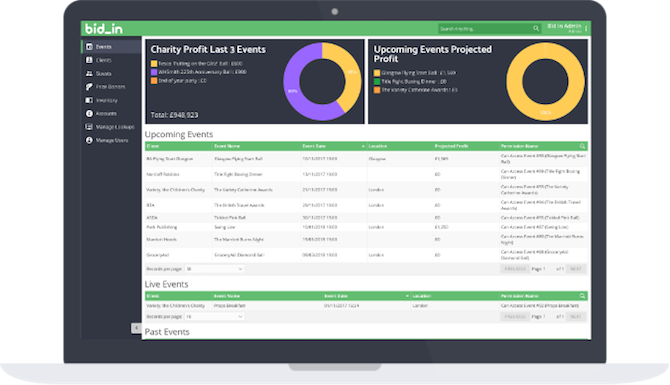Image resolution: width=670 pixels, height=385 pixels.
Task: Sort Upcoming Events by Event Date arrow
Action: 363,146
